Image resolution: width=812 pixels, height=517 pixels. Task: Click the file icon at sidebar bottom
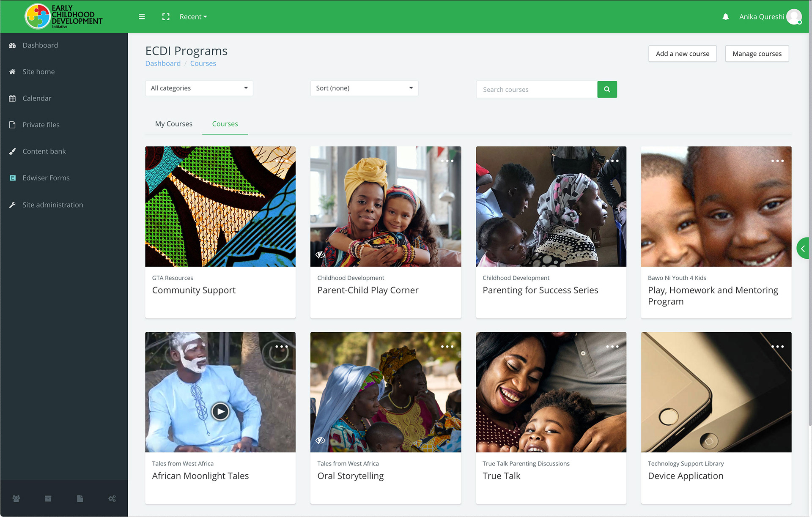click(80, 499)
